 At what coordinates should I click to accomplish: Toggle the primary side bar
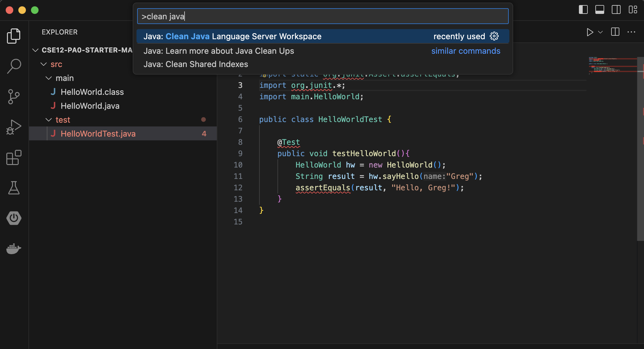[583, 10]
